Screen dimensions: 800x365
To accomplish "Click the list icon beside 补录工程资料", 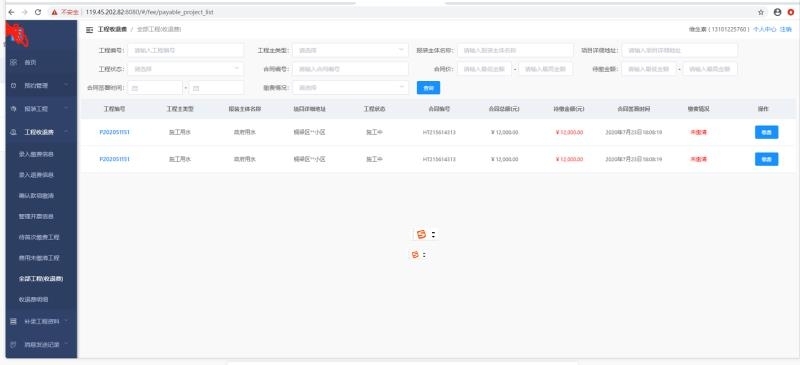I will pyautogui.click(x=13, y=322).
